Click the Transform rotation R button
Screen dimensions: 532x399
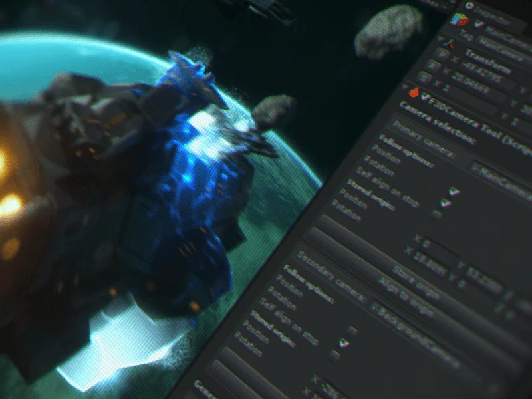pyautogui.click(x=434, y=65)
